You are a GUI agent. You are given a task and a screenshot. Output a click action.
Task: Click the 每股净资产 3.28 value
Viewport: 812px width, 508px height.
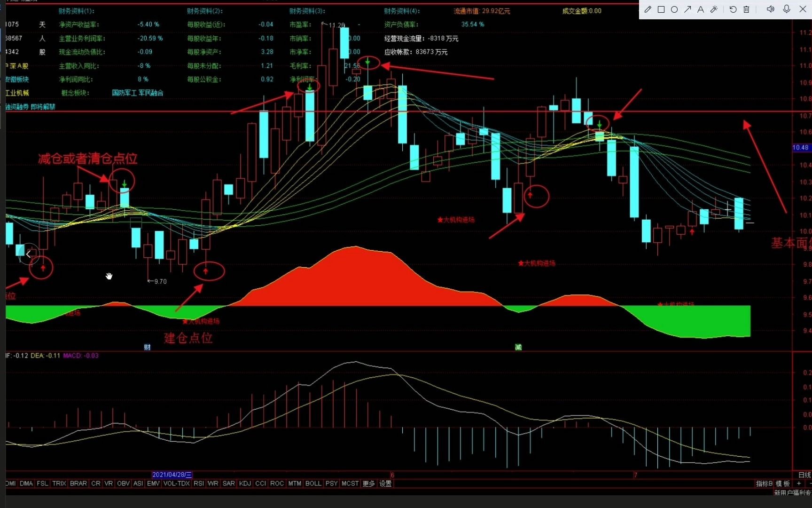(267, 52)
